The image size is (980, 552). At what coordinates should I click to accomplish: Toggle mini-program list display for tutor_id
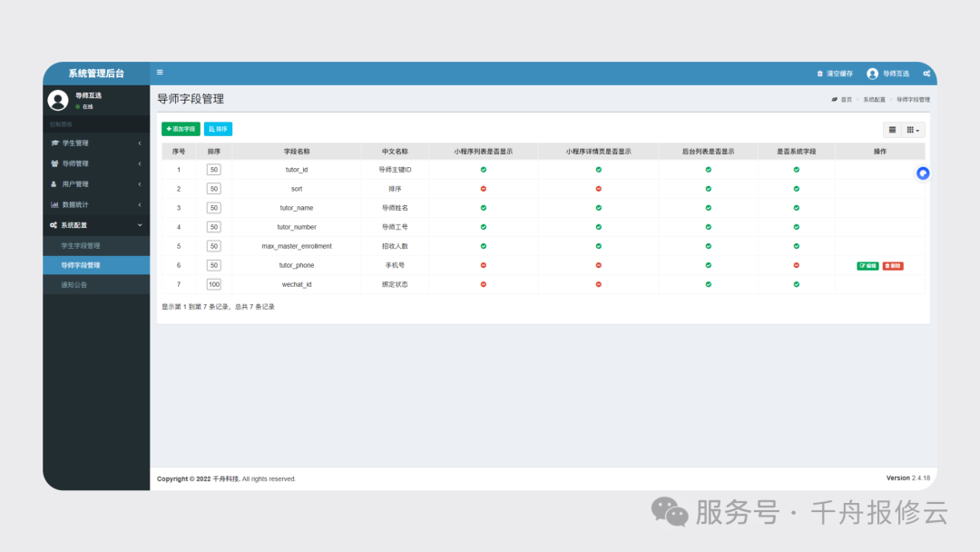483,170
